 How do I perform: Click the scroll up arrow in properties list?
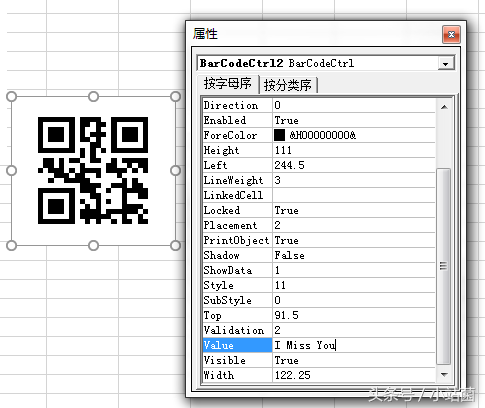pyautogui.click(x=444, y=107)
